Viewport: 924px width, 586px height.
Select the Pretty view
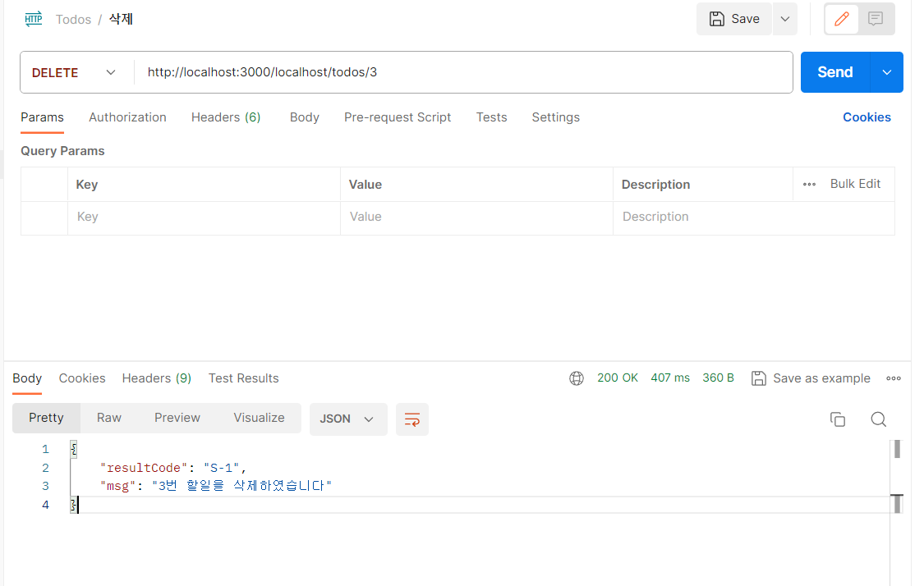point(46,418)
